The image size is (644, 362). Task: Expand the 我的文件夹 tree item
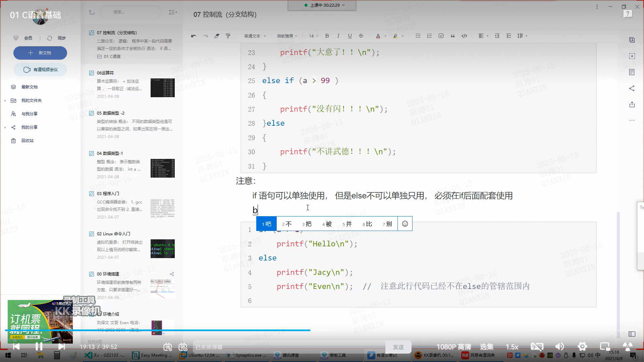5,101
